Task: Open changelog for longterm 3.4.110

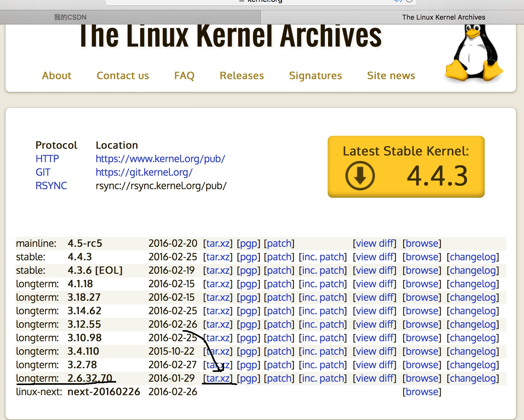Action: click(473, 351)
